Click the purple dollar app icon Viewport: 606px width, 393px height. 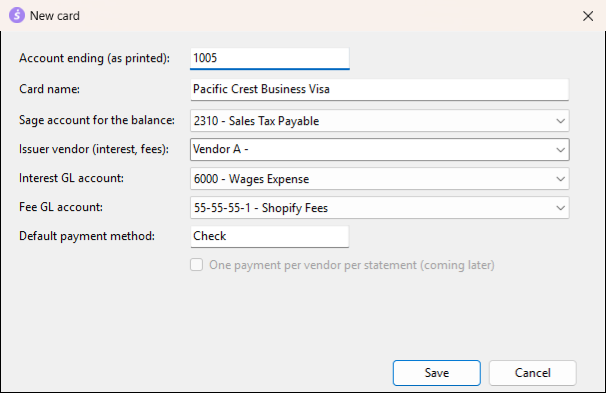[x=17, y=15]
